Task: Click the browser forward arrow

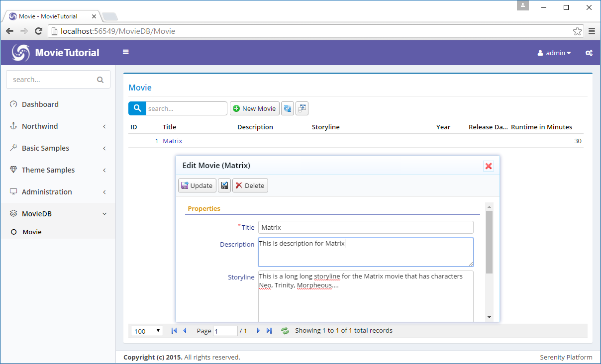Action: point(24,31)
